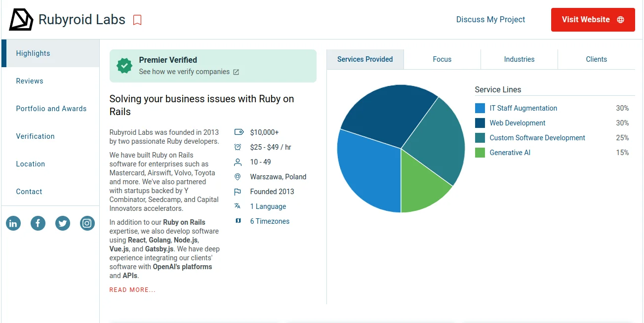Open the 1 Language link
This screenshot has height=323, width=644.
tap(268, 206)
